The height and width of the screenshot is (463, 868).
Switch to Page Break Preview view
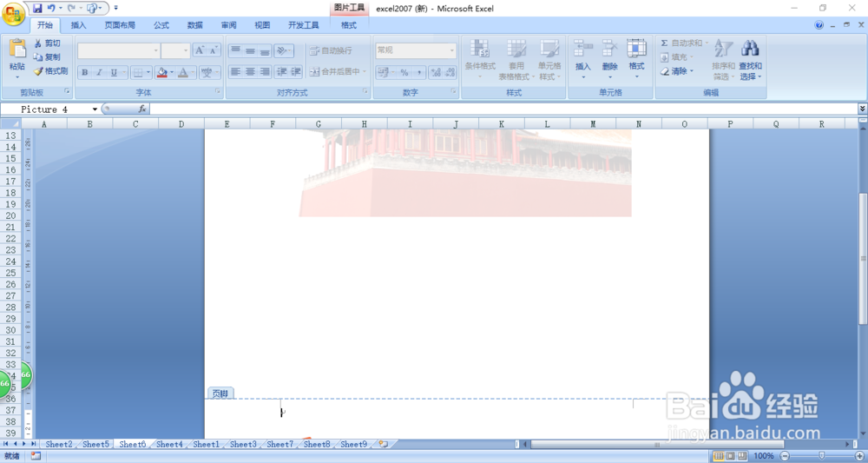tap(741, 456)
